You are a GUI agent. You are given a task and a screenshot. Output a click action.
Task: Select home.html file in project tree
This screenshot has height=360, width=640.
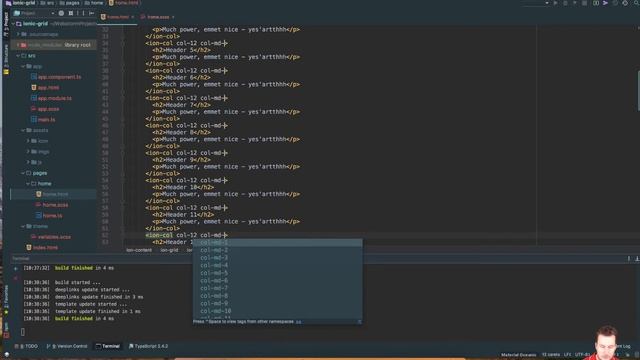tap(56, 194)
